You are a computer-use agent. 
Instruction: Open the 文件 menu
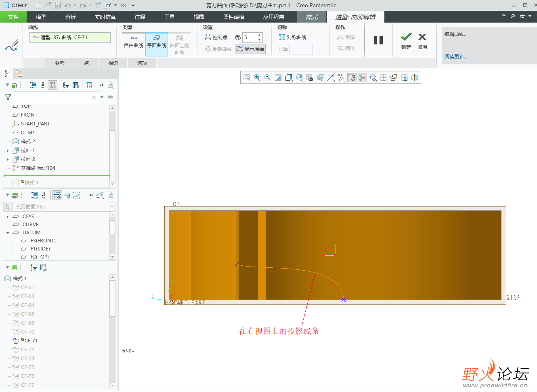pyautogui.click(x=13, y=17)
